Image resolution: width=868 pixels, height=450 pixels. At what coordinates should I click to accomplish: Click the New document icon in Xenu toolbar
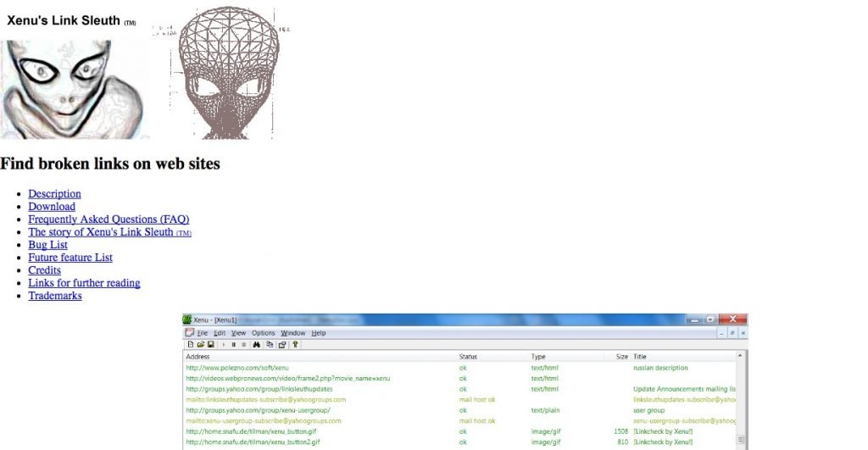[191, 344]
